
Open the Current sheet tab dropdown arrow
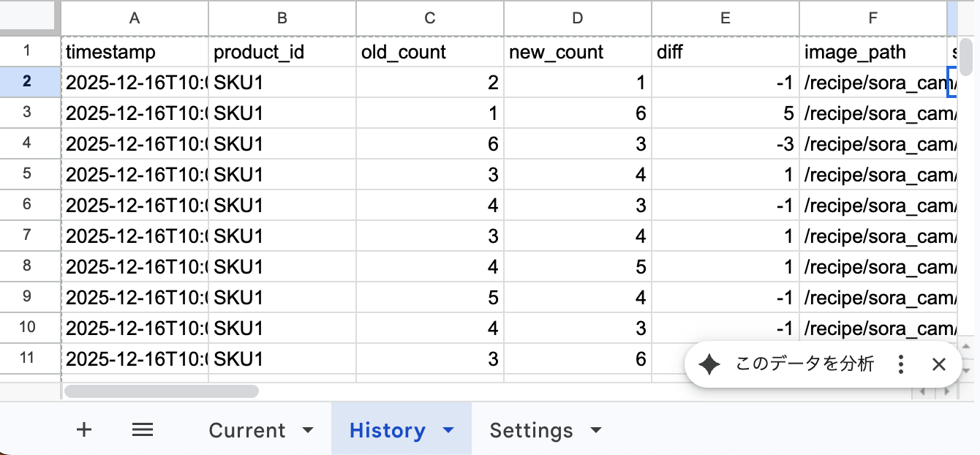308,430
